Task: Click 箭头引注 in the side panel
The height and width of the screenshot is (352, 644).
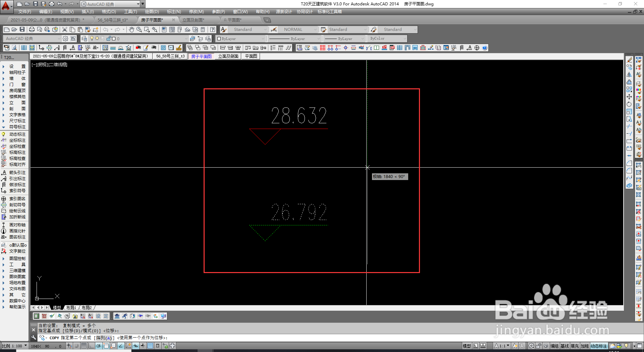Action: [x=14, y=172]
